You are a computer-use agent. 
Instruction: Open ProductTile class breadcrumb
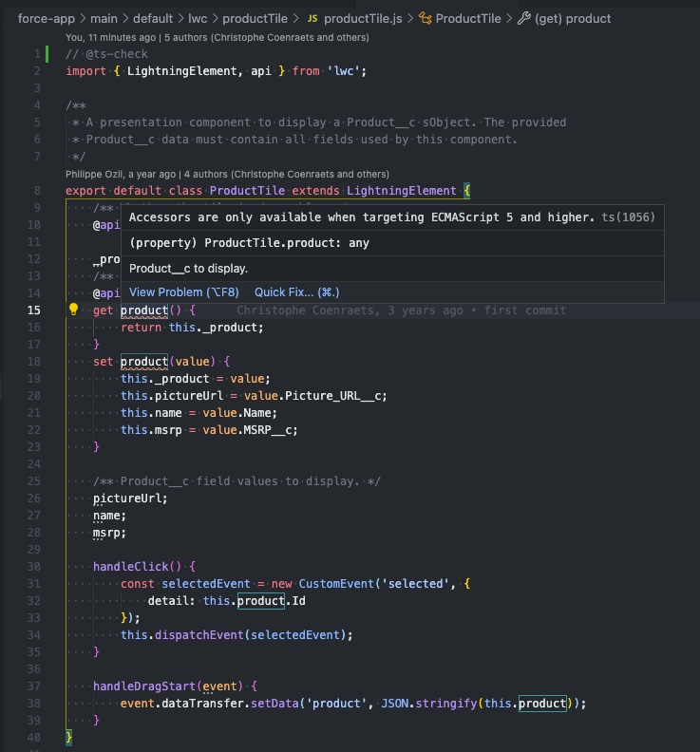tap(468, 19)
